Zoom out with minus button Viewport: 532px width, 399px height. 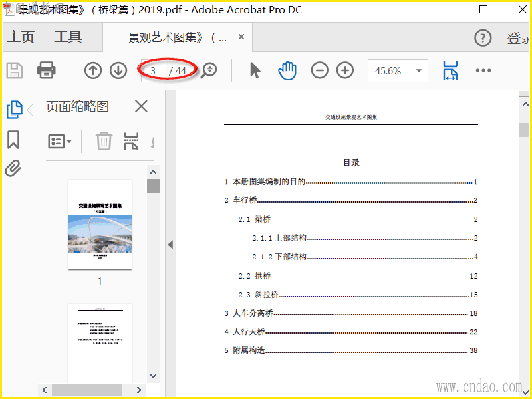pyautogui.click(x=320, y=70)
